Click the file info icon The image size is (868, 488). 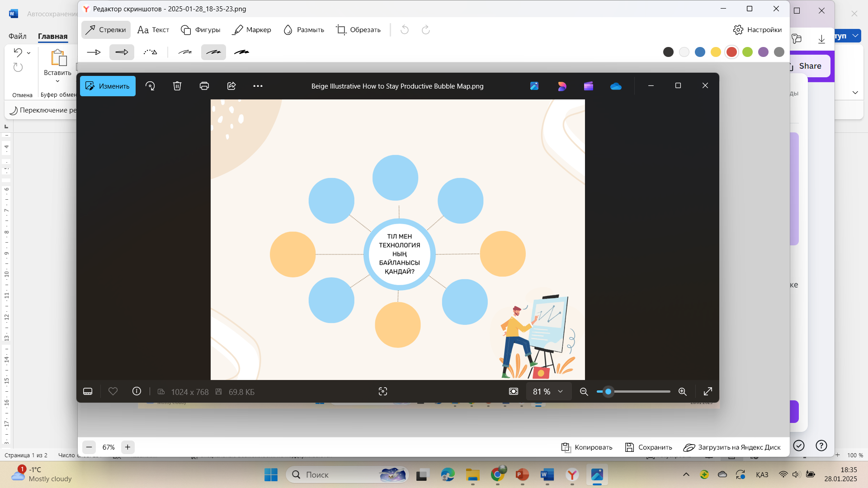[x=137, y=391]
